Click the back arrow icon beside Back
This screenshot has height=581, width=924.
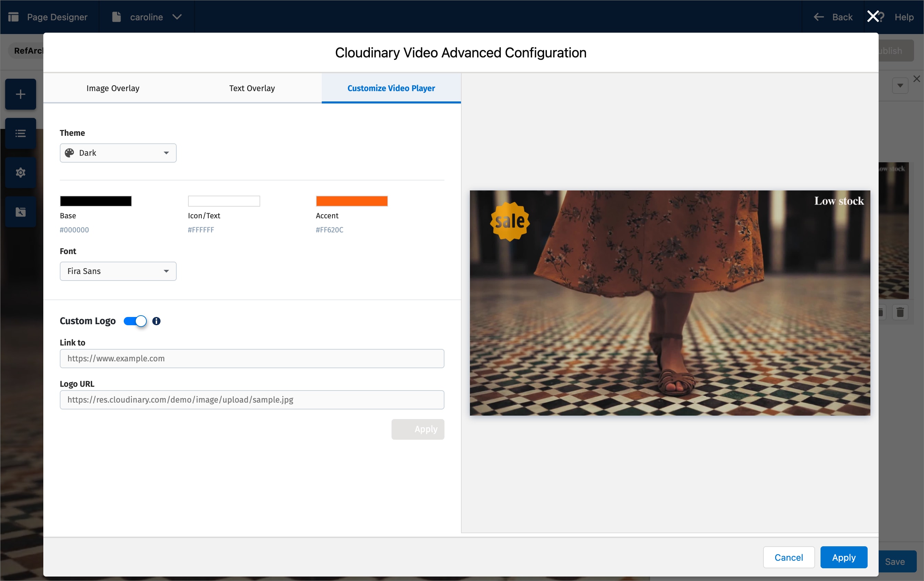click(x=819, y=17)
